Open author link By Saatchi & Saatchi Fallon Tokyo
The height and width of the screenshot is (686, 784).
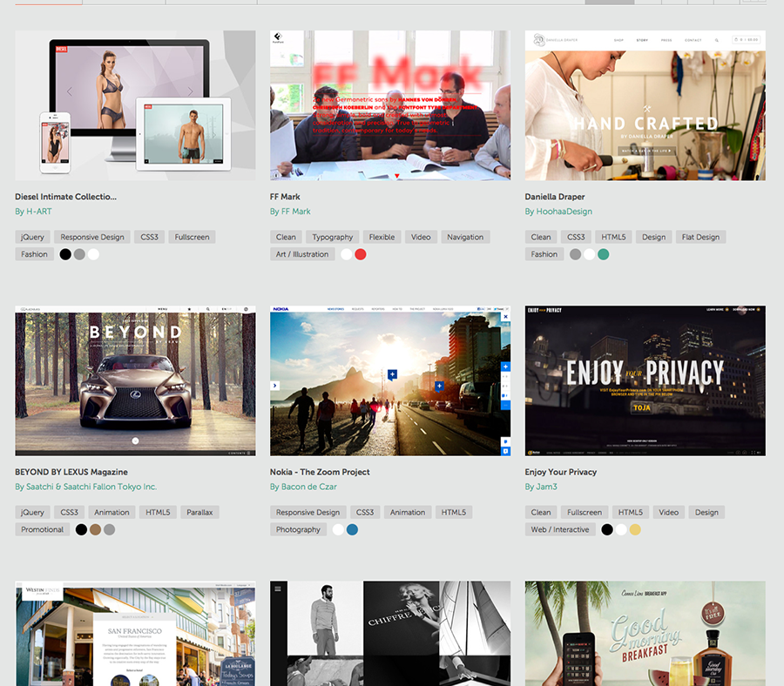[85, 487]
